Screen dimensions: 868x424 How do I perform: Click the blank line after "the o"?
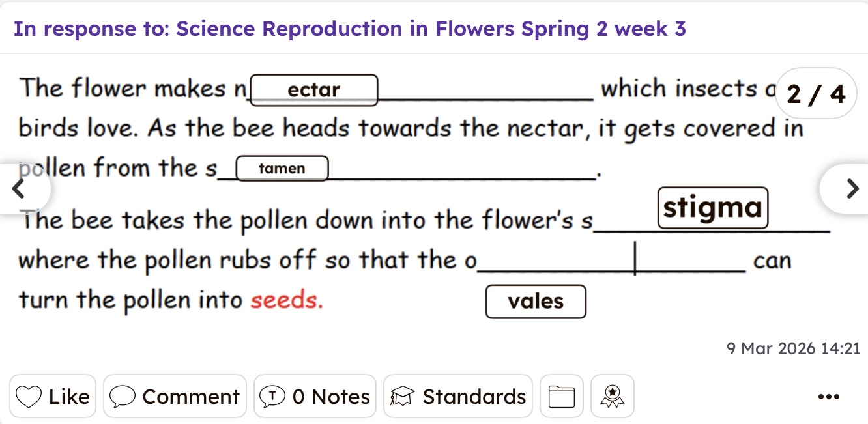point(613,267)
